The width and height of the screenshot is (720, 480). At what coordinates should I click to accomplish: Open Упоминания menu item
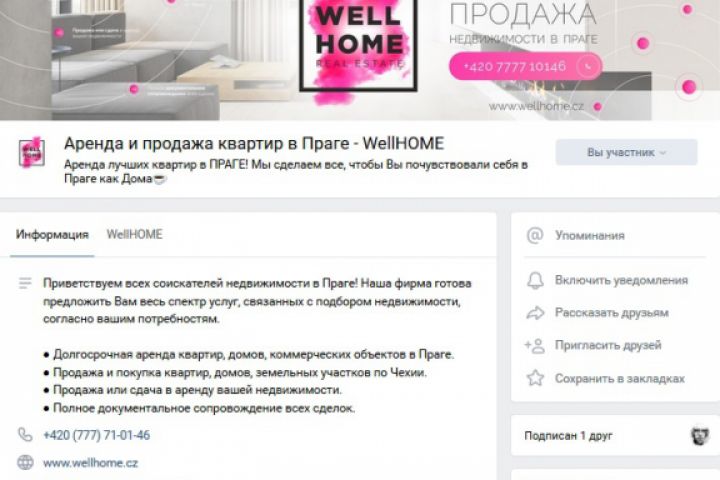(590, 236)
